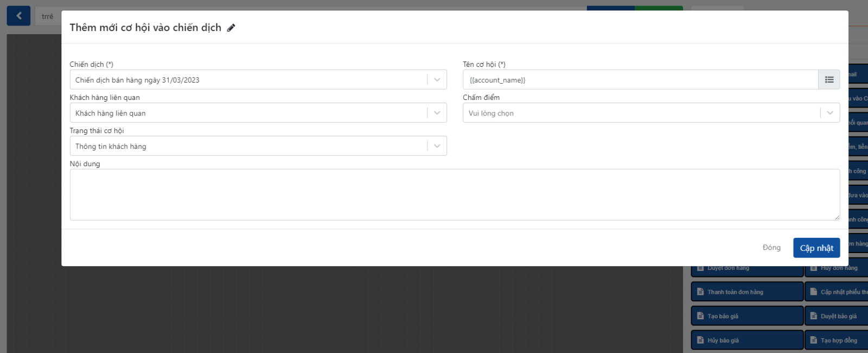This screenshot has height=353, width=868.
Task: Click the pencil edit icon beside the dialog title
Action: (x=231, y=28)
